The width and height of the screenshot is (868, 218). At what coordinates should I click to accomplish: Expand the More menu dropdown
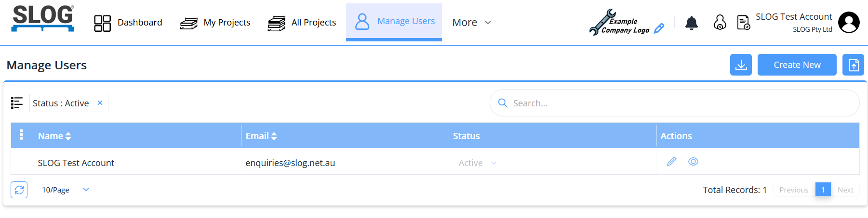tap(471, 23)
